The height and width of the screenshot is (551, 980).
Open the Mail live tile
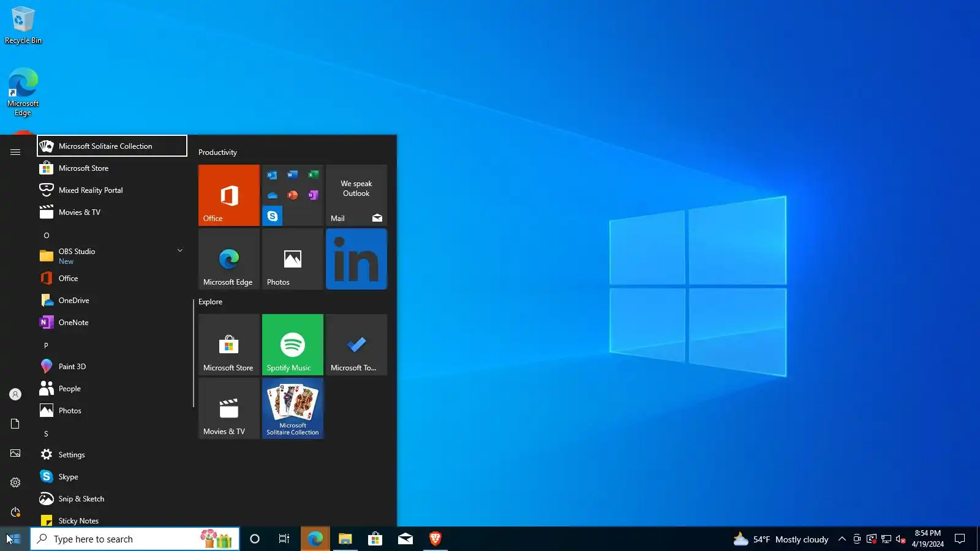tap(356, 195)
